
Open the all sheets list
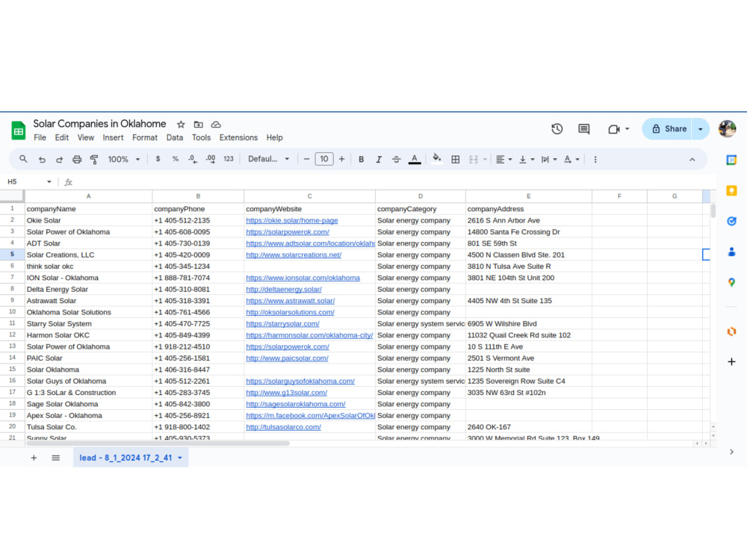(56, 458)
